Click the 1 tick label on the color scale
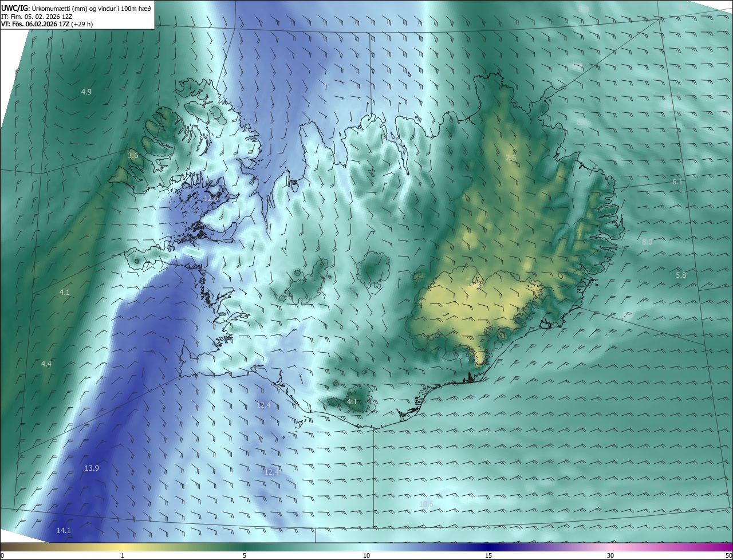Image resolution: width=733 pixels, height=560 pixels. (x=123, y=555)
